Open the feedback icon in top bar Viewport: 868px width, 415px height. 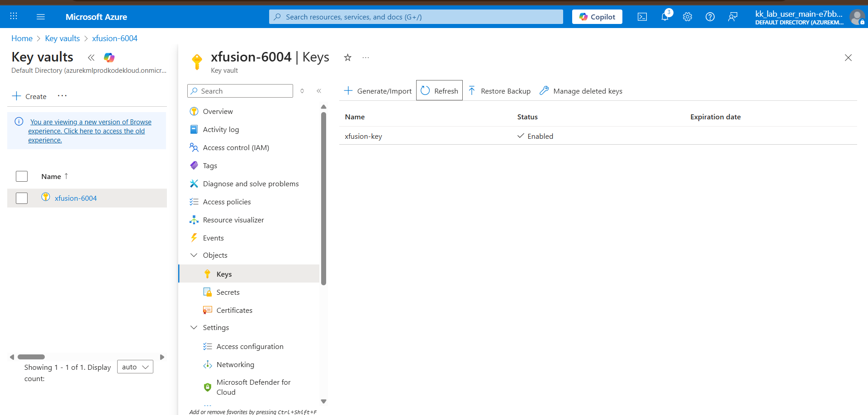(733, 17)
